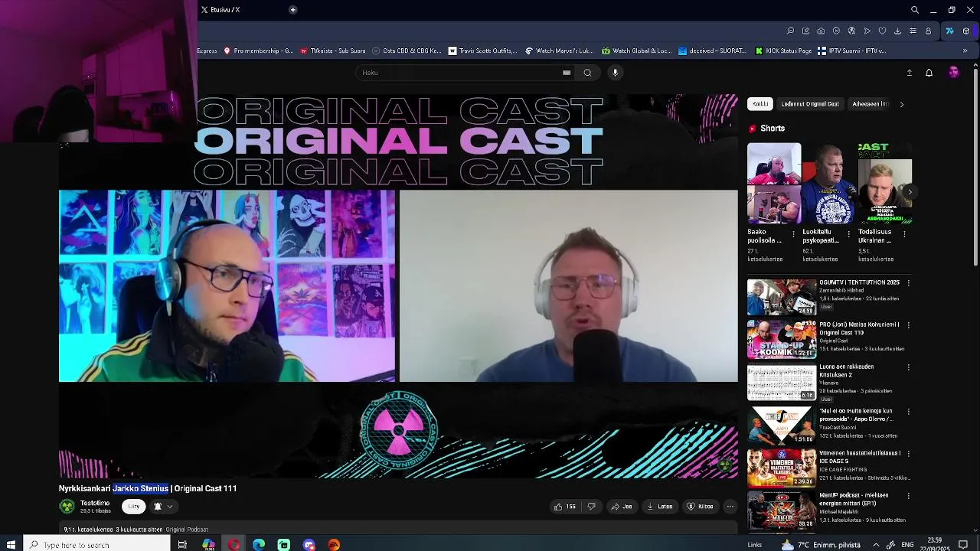Image resolution: width=980 pixels, height=551 pixels.
Task: Open options for the Saako puolisolla short
Action: 793,235
